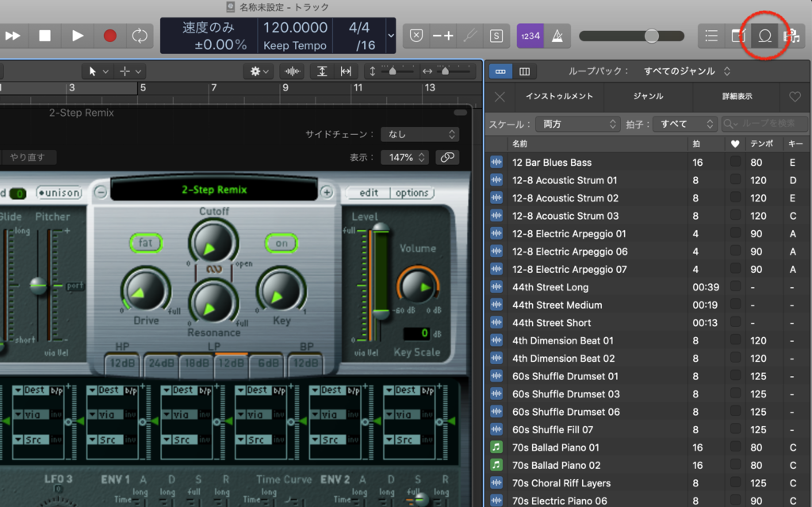
Task: Open the スケール 両方 dropdown
Action: coord(577,124)
